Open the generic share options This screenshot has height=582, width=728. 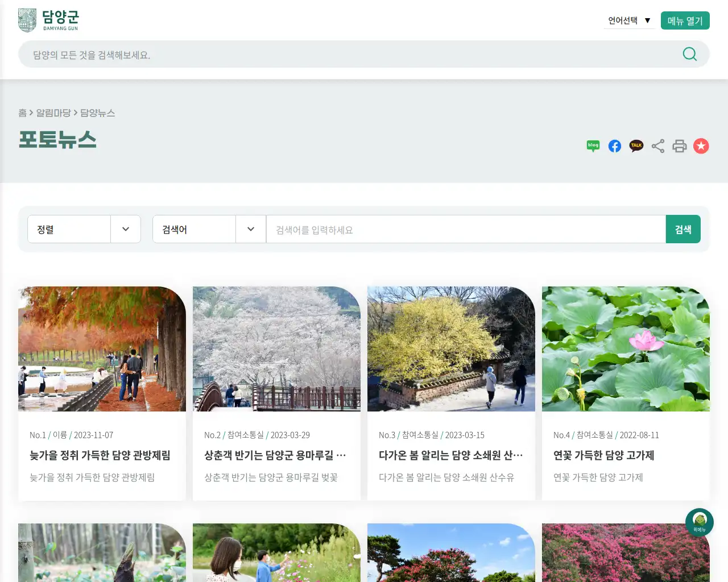pos(657,145)
